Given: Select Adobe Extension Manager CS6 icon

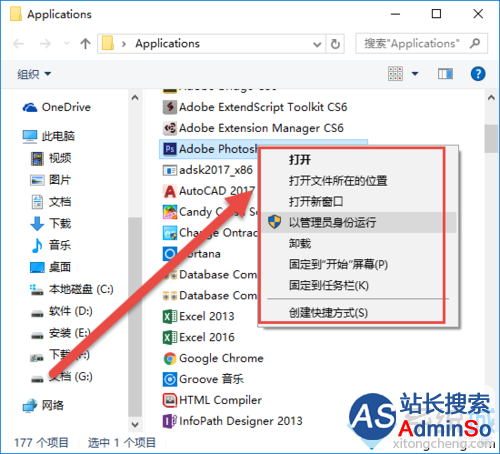Looking at the screenshot, I should [x=170, y=128].
